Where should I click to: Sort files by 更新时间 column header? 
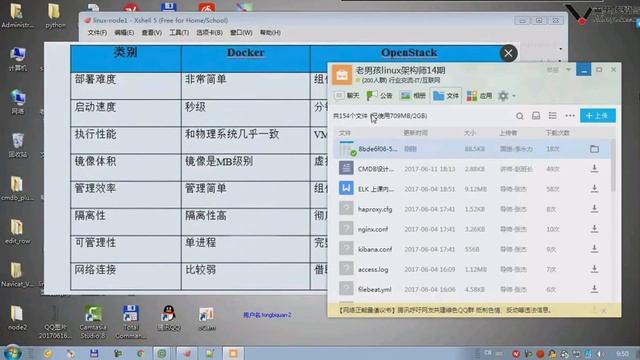tap(415, 133)
